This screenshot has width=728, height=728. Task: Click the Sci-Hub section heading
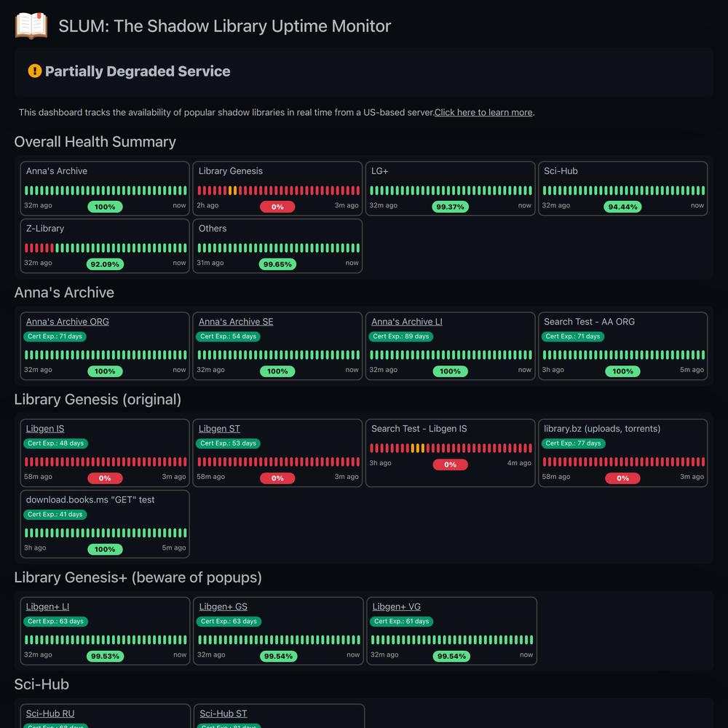(x=41, y=684)
